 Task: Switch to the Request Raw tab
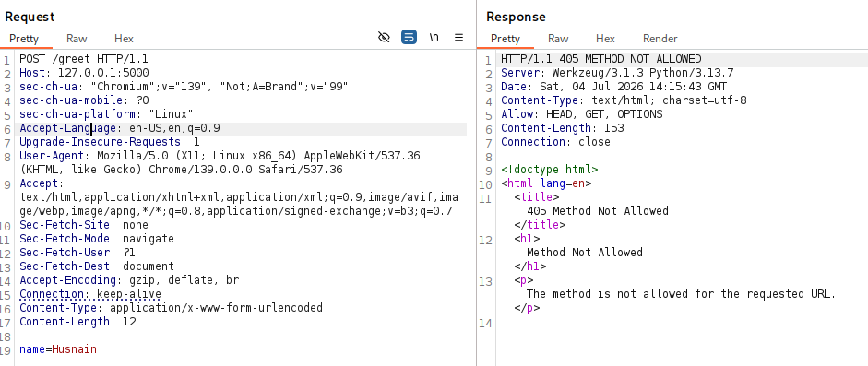click(77, 39)
